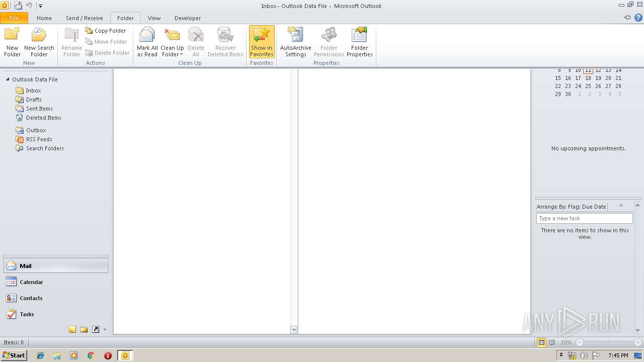The width and height of the screenshot is (644, 362).
Task: Launch Internet Explorer from taskbar
Action: point(40,355)
